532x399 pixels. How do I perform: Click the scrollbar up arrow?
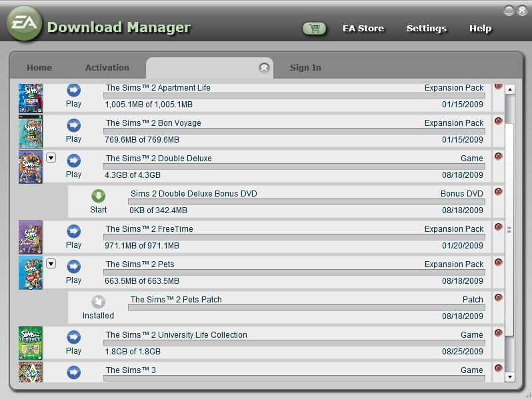(x=509, y=89)
